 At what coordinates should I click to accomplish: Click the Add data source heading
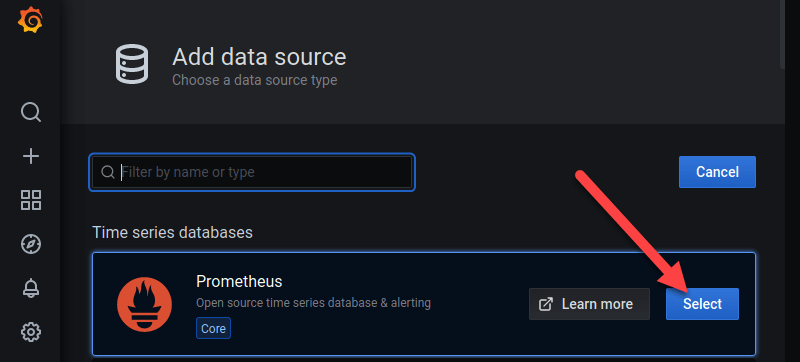(x=259, y=57)
